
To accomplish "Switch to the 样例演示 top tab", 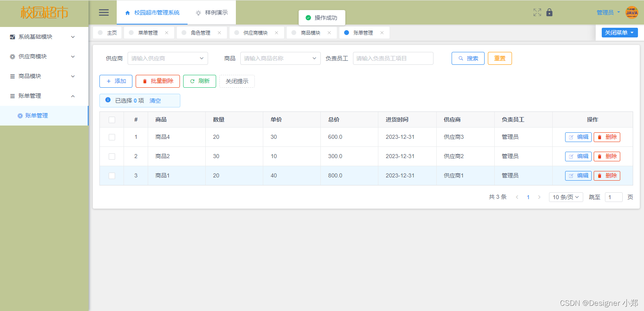I will tap(212, 12).
